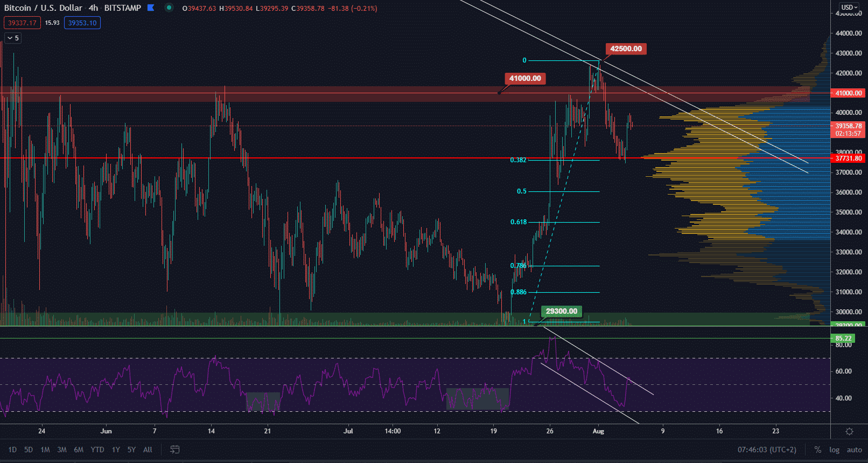Click the green market status indicator
The width and height of the screenshot is (868, 463).
169,8
